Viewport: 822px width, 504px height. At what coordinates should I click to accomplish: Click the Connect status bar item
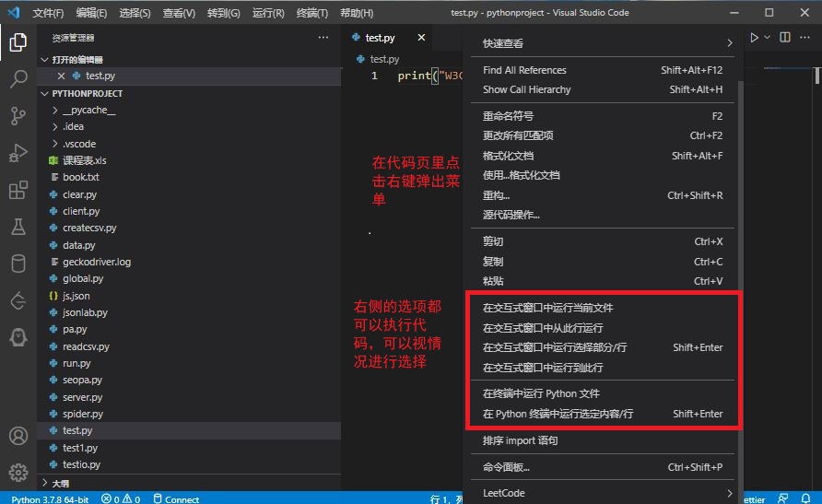176,499
